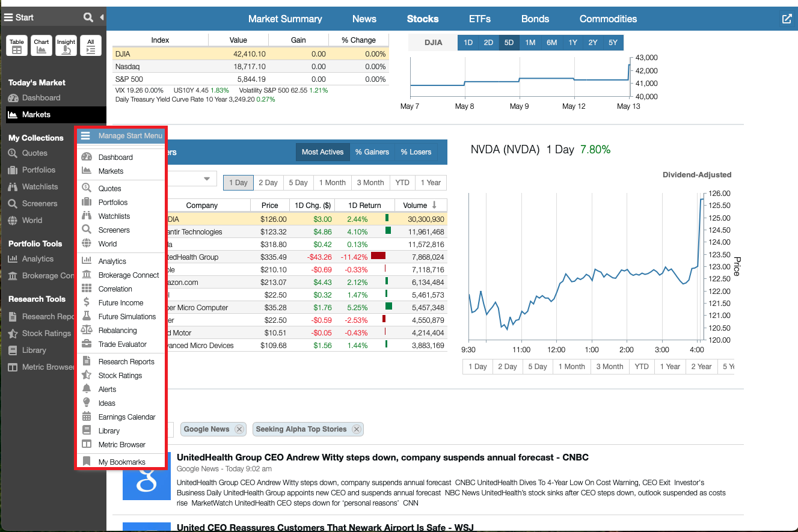Set DJIA chart to 6M range

551,43
